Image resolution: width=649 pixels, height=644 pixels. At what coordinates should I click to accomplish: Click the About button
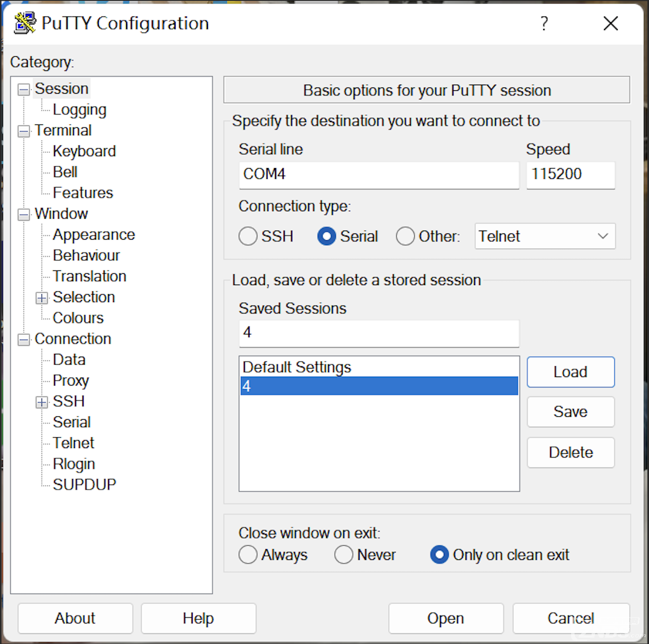(75, 618)
